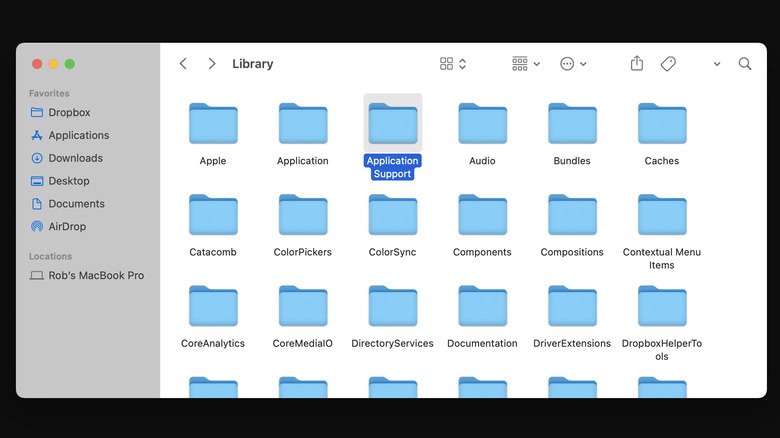This screenshot has height=438, width=780.
Task: Select the ColorSync folder
Action: (x=393, y=216)
